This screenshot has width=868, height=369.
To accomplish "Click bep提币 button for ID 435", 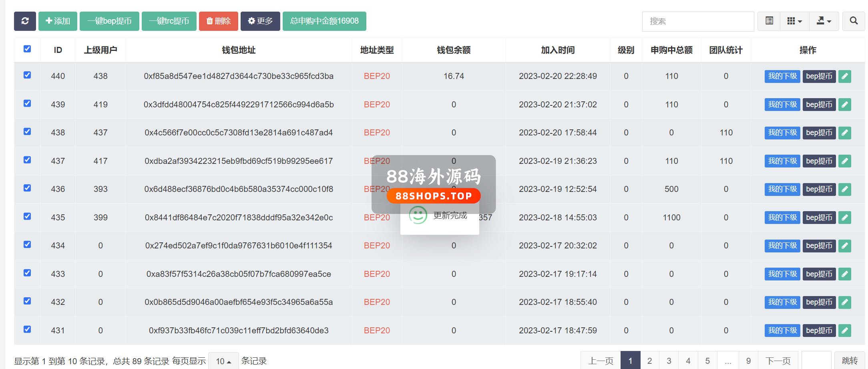I will [819, 218].
